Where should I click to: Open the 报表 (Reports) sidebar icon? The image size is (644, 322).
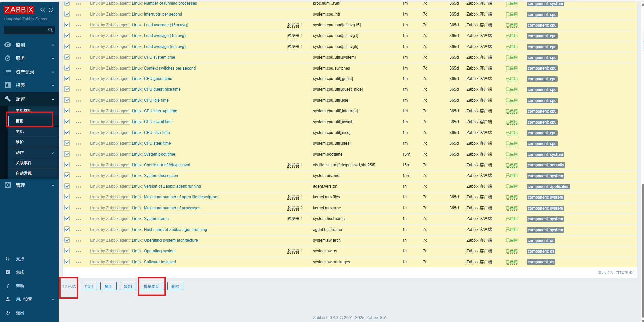(7, 85)
